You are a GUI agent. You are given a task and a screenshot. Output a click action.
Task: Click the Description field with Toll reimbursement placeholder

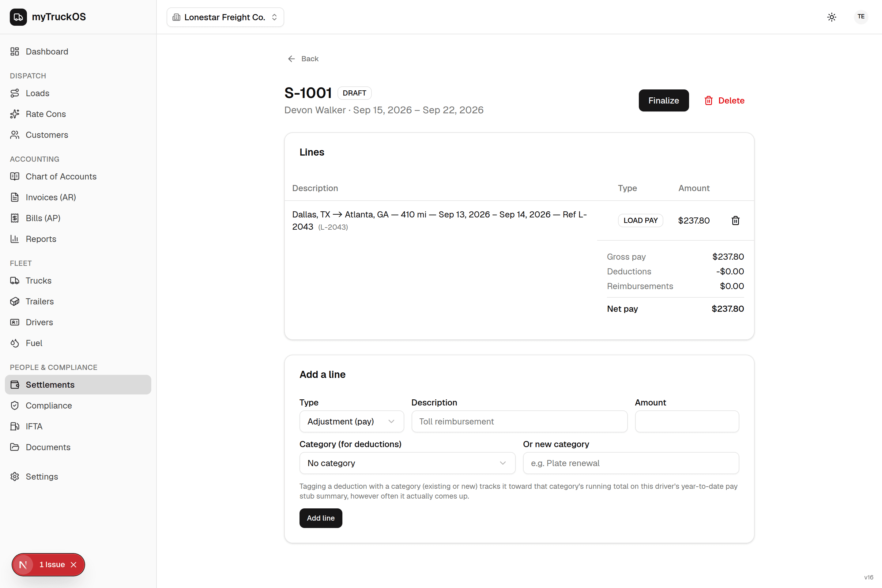519,421
